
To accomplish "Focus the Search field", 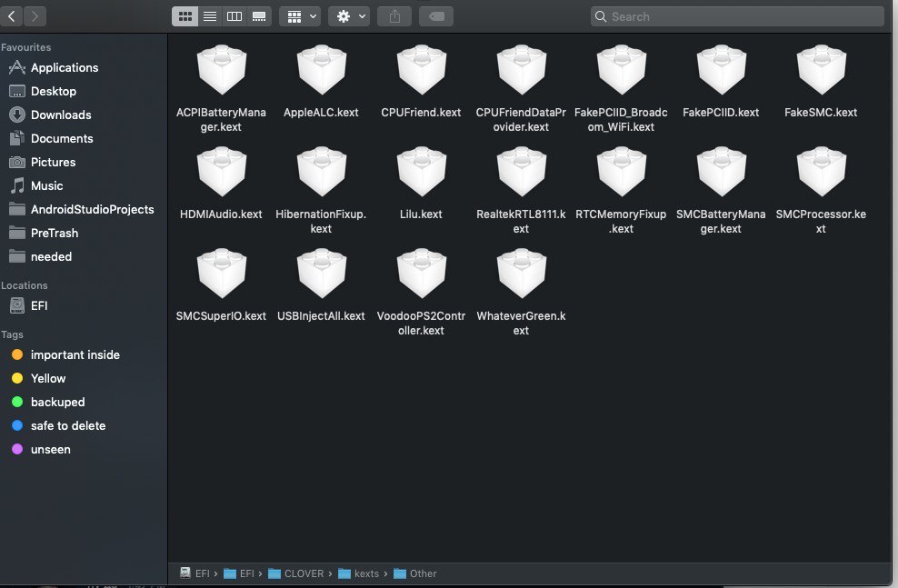I will (x=737, y=16).
